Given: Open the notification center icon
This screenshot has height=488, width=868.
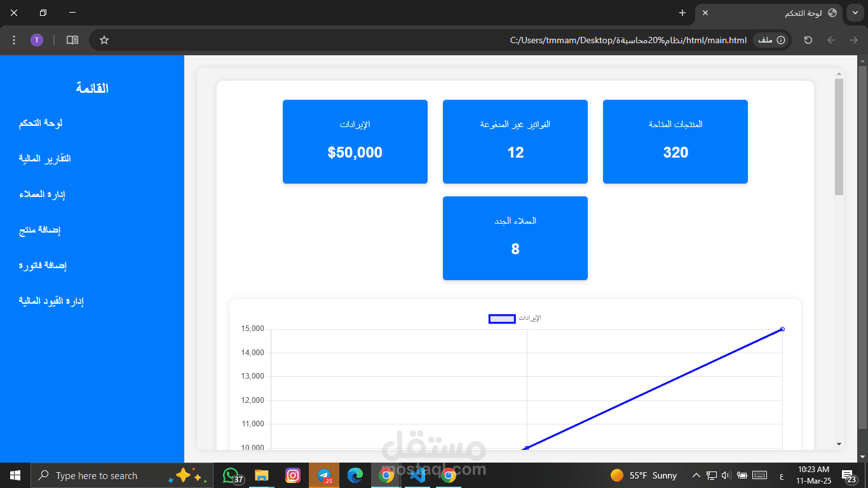Looking at the screenshot, I should point(850,475).
